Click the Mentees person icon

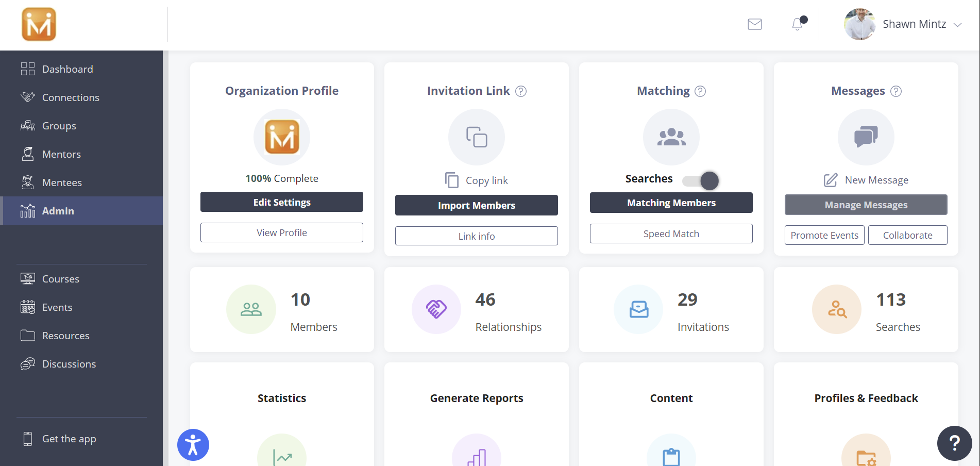28,182
